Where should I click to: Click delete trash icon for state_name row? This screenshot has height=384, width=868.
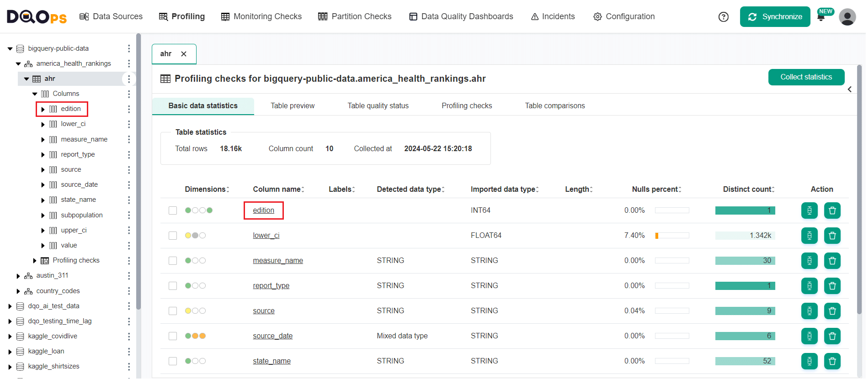(x=832, y=361)
